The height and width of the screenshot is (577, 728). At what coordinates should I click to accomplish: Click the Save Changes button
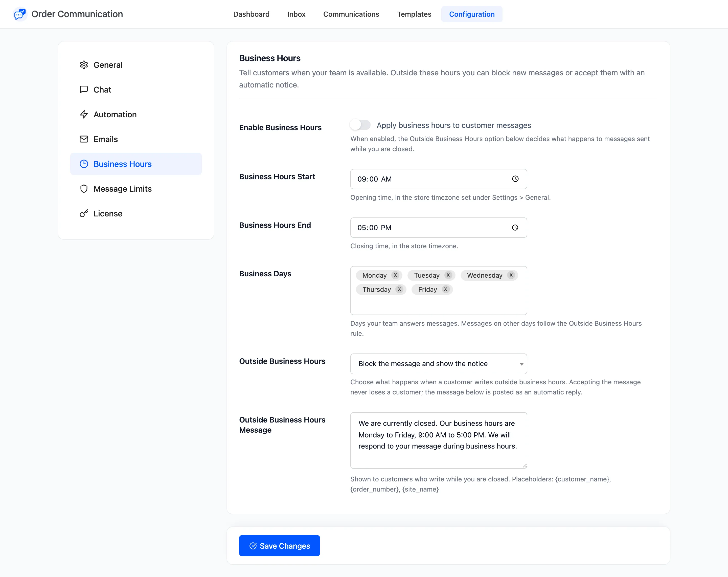(279, 546)
